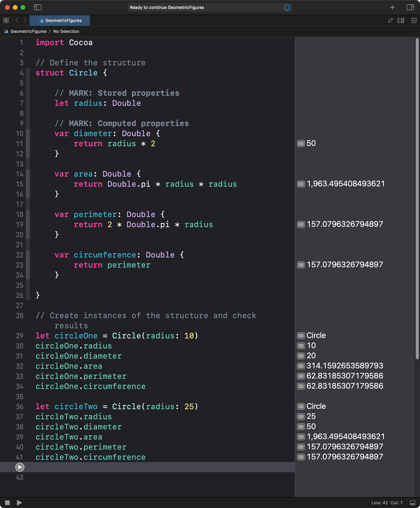Click the plus library button
This screenshot has height=508, width=420.
point(392,8)
